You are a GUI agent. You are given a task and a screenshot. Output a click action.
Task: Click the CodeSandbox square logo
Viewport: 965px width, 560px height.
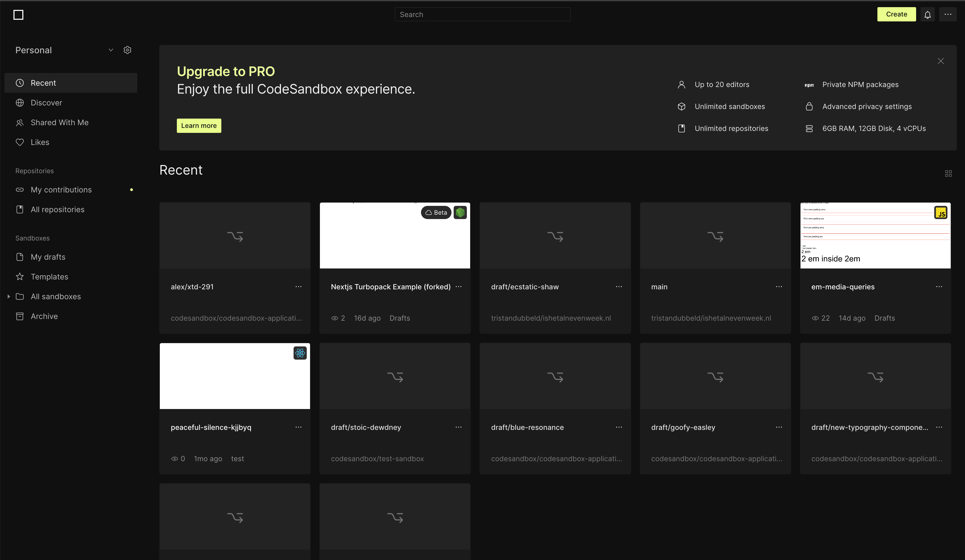18,15
